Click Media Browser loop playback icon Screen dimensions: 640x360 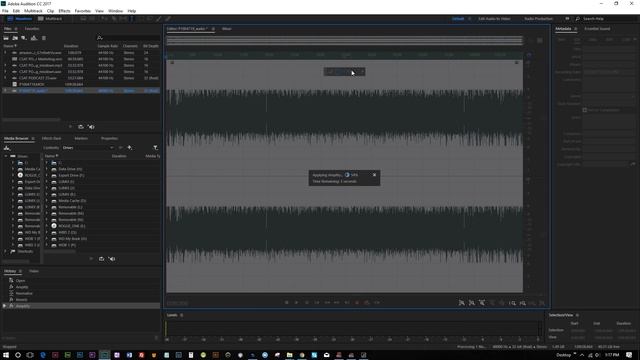click(101, 259)
